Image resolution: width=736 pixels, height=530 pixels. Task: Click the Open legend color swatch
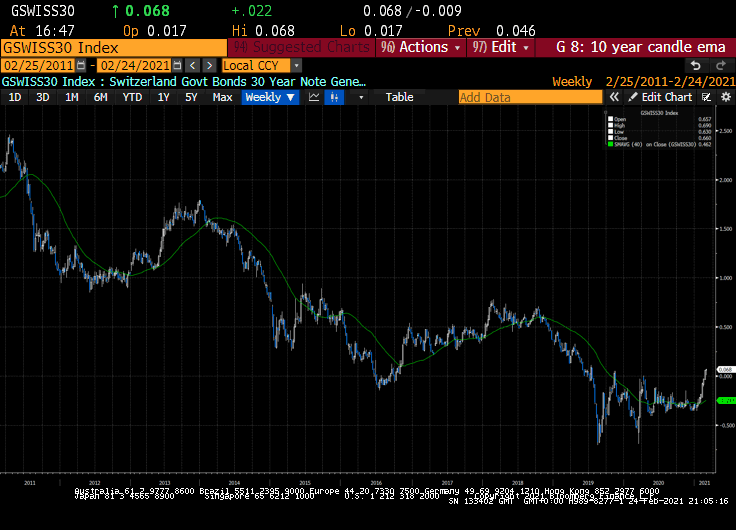click(x=611, y=119)
